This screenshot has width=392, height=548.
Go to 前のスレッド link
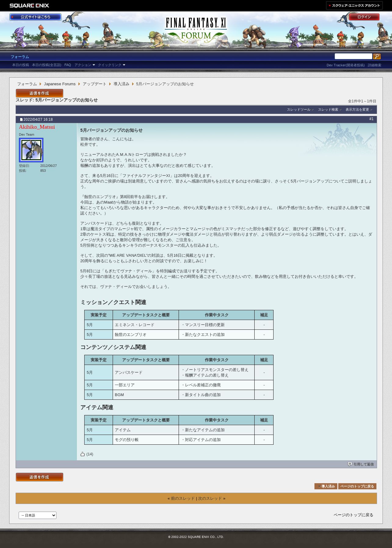(183, 498)
